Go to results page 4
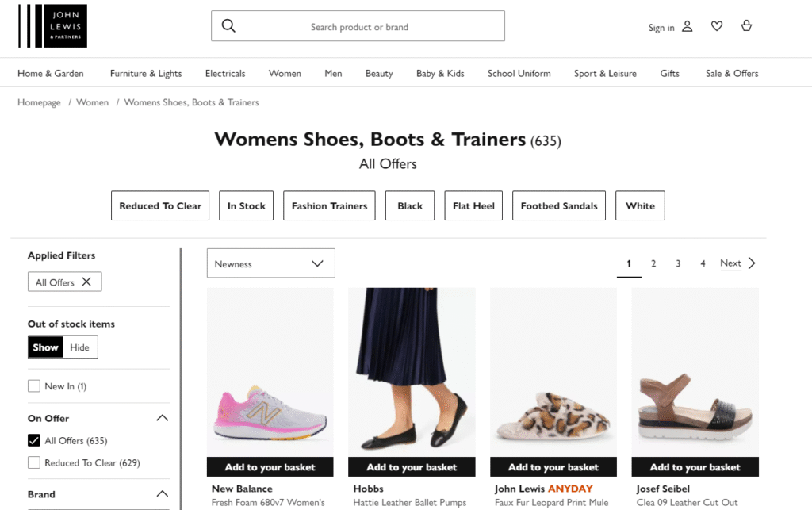Screen dimensions: 812x510 pyautogui.click(x=703, y=263)
